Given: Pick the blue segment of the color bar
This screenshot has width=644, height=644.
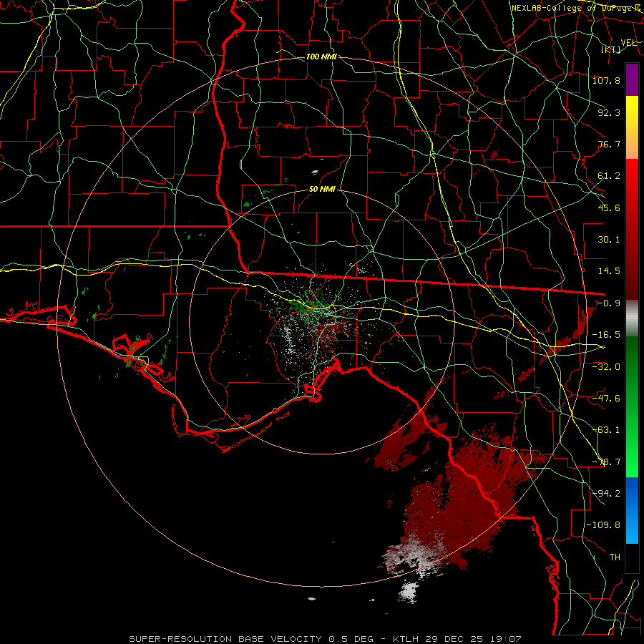Looking at the screenshot, I should pos(632,510).
